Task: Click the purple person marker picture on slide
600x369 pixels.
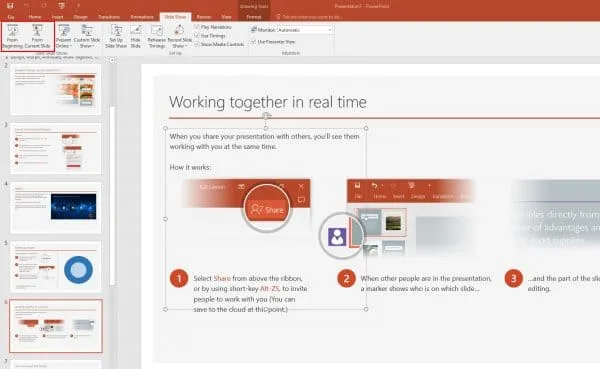Action: coord(337,236)
